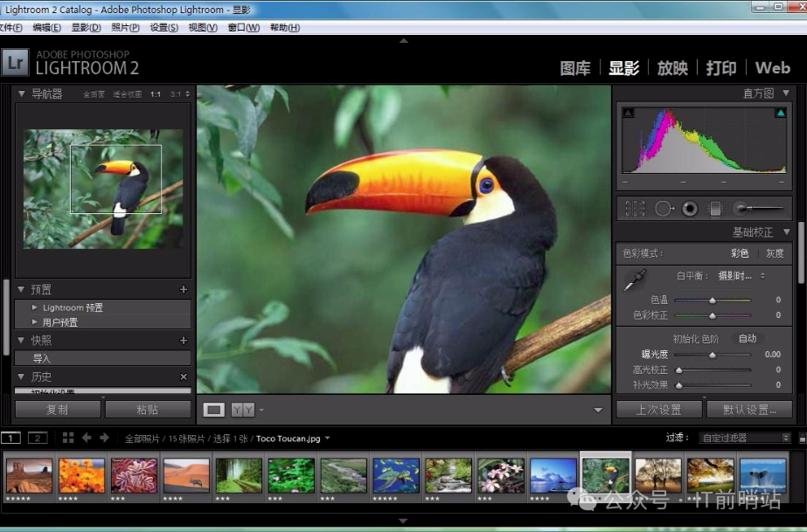Collapse the 导航器 panel

click(x=22, y=93)
